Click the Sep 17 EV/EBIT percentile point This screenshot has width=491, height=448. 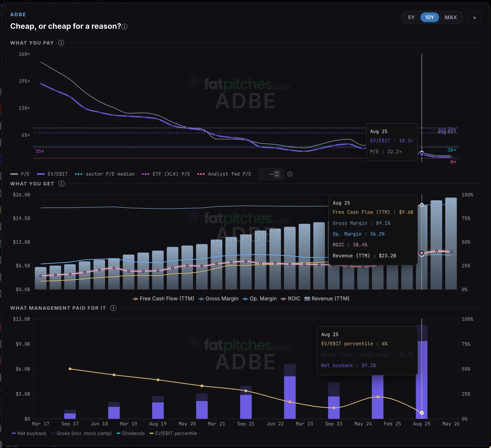70,369
